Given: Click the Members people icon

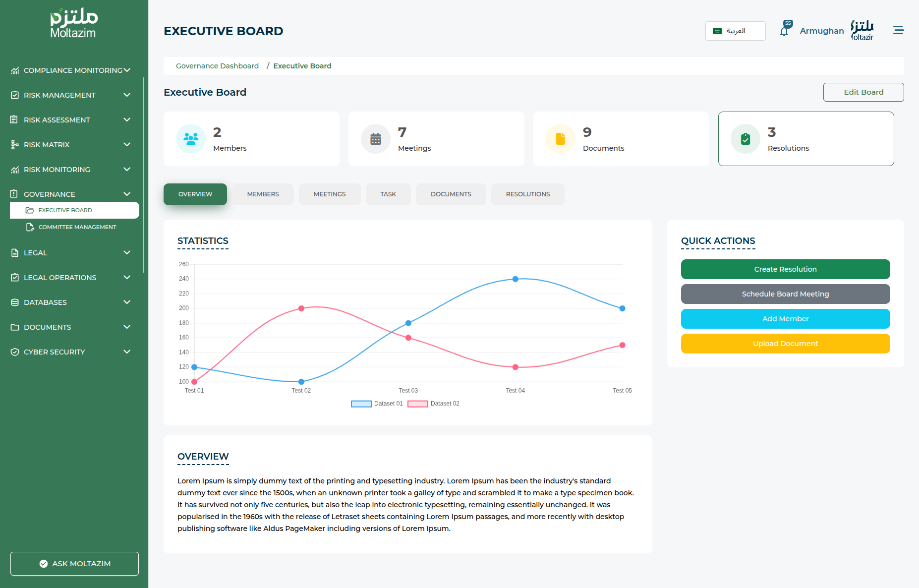Looking at the screenshot, I should coord(191,139).
